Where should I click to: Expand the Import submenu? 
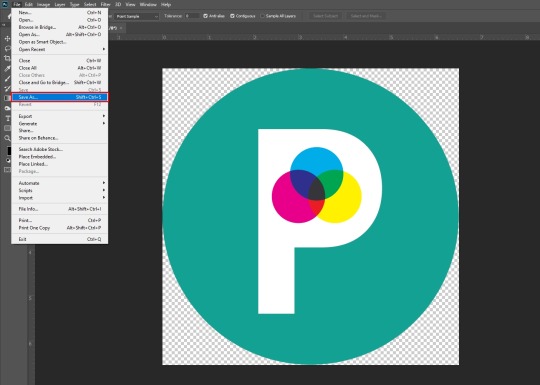tap(60, 198)
